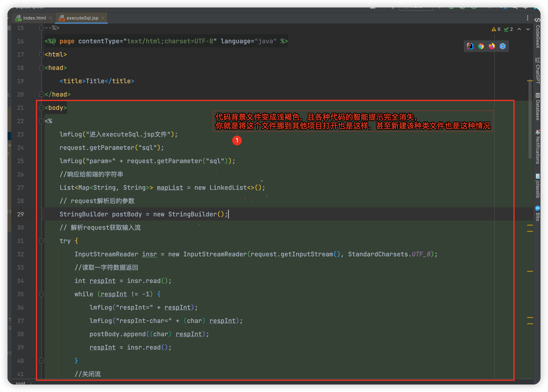This screenshot has height=392, width=548.
Task: Click comment '//读取一字符数据返回' on line 33
Action: (x=106, y=268)
